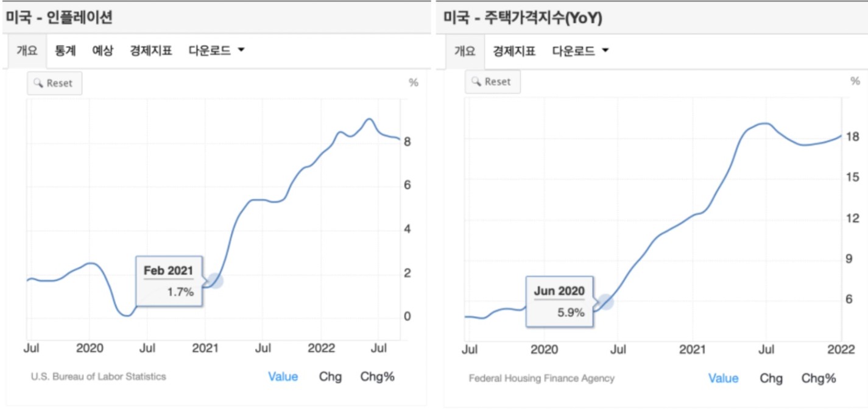Screen dimensions: 868x410
Task: Select 경제지표 tab in inflation panel
Action: pos(150,51)
